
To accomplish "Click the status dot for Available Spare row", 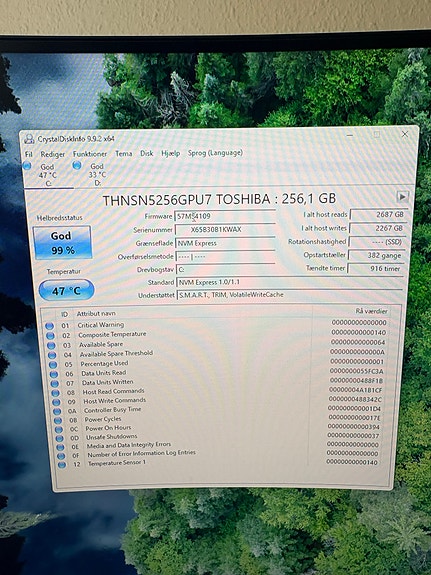I will [51, 345].
